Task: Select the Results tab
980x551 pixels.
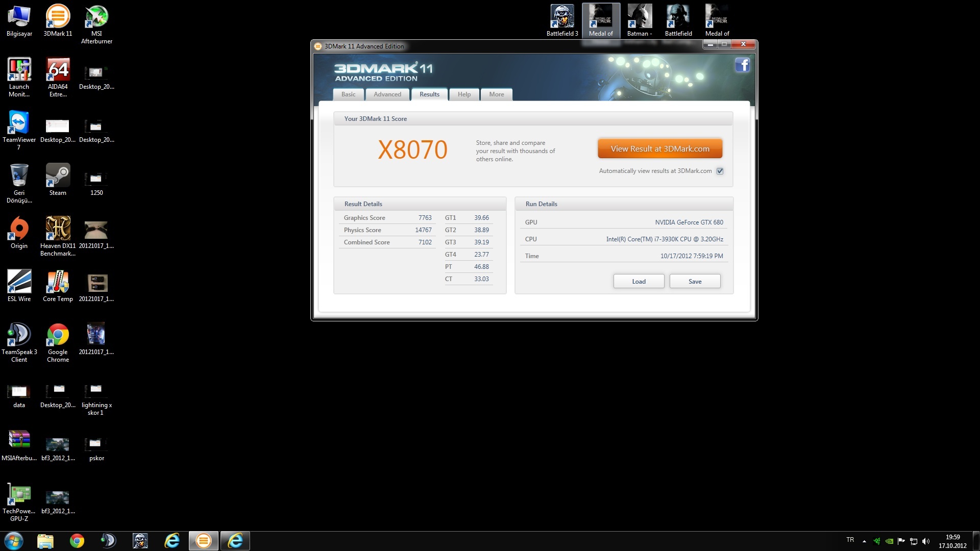Action: pos(429,94)
